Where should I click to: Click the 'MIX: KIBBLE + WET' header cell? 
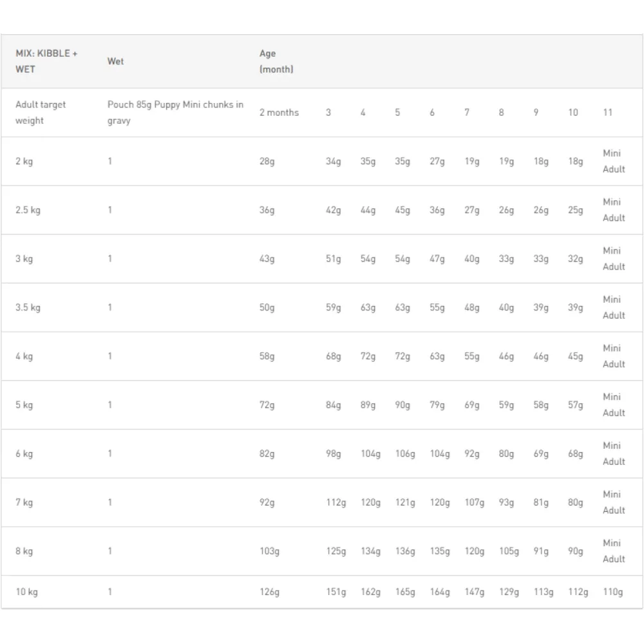tap(46, 61)
